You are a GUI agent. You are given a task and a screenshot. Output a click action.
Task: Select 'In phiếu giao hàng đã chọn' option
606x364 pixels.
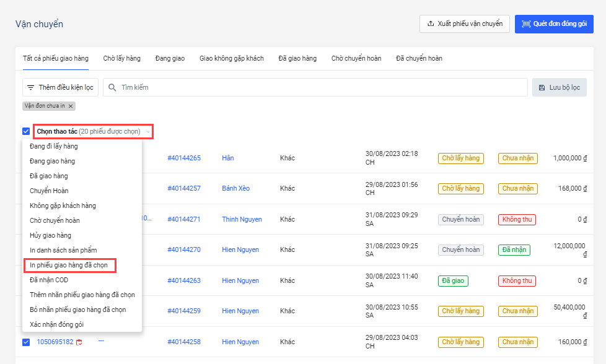click(69, 265)
